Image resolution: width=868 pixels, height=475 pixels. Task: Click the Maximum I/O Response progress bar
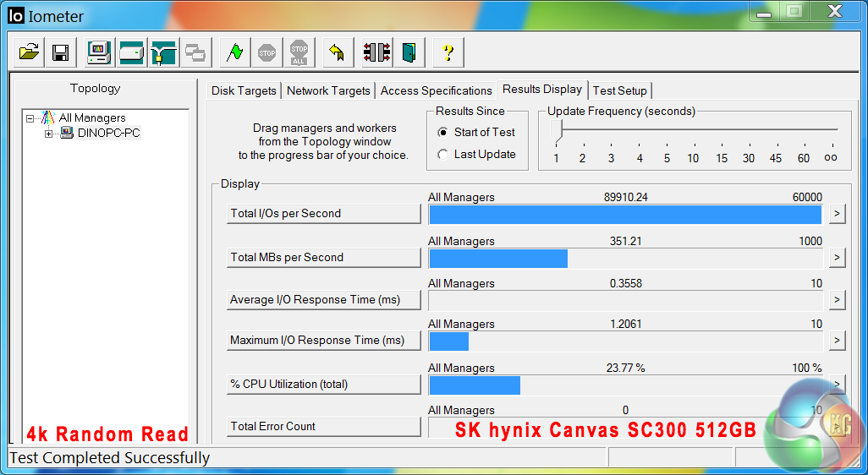[625, 341]
